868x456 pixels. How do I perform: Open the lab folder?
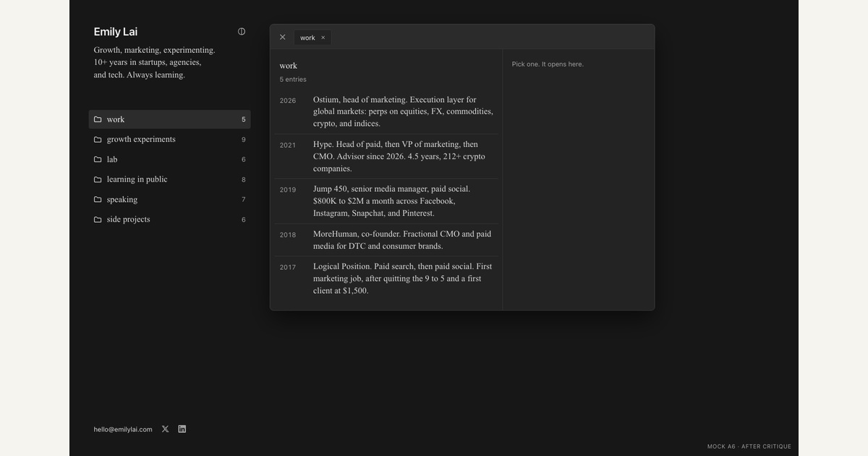(x=169, y=159)
